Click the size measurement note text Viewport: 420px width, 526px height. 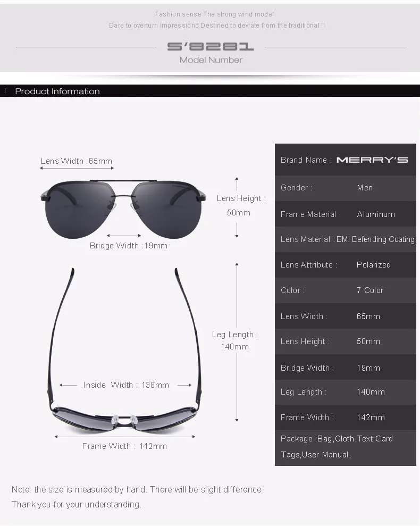tap(138, 490)
